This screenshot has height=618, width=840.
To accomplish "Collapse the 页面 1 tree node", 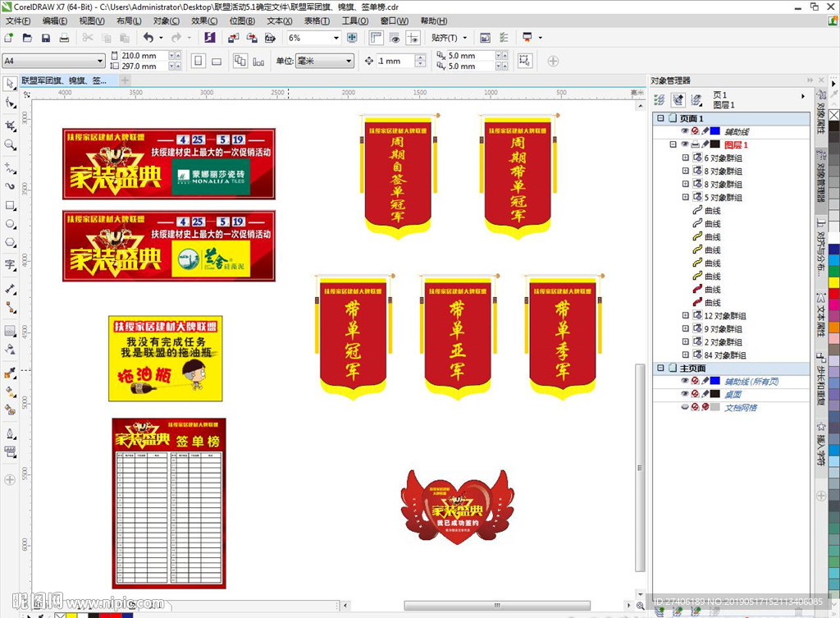I will coord(660,118).
